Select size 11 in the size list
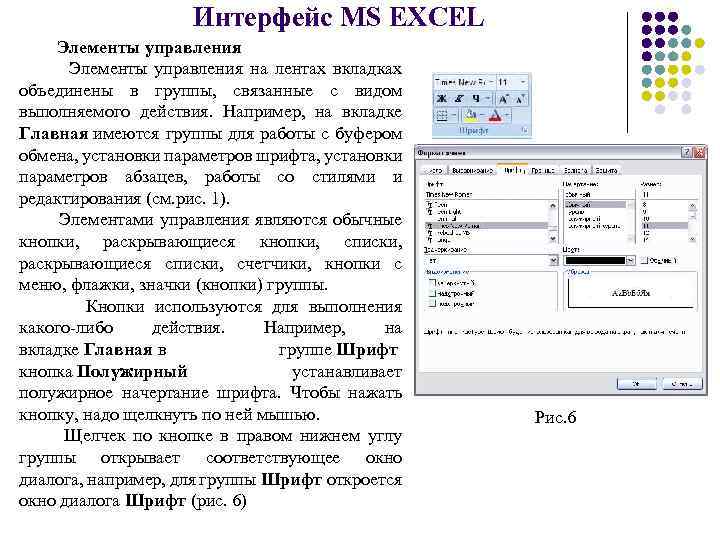720x540 pixels. click(x=665, y=226)
